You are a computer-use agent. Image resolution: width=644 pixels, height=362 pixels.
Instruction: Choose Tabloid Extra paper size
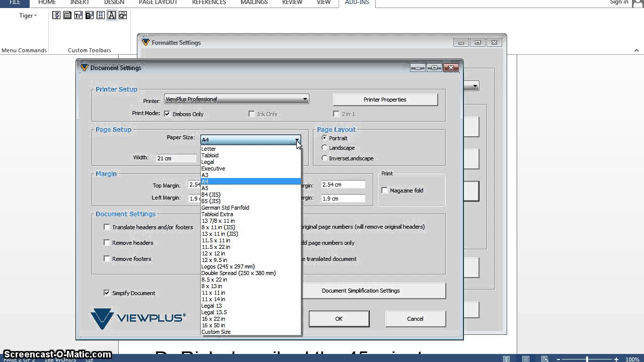click(251, 214)
